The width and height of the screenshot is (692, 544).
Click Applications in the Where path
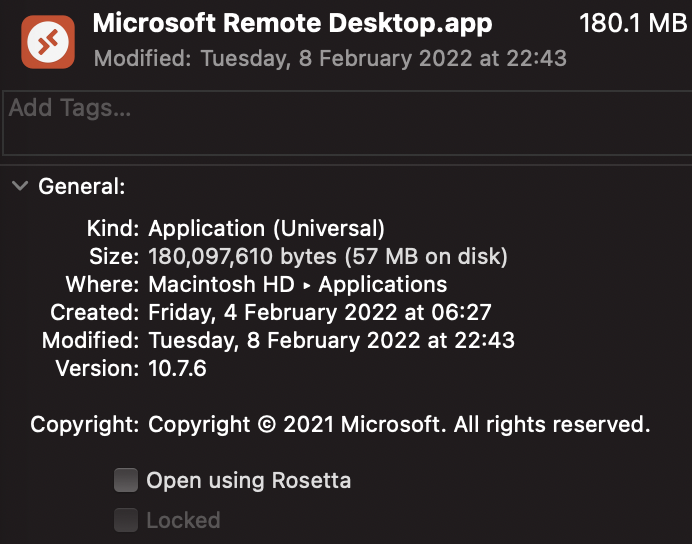click(383, 285)
